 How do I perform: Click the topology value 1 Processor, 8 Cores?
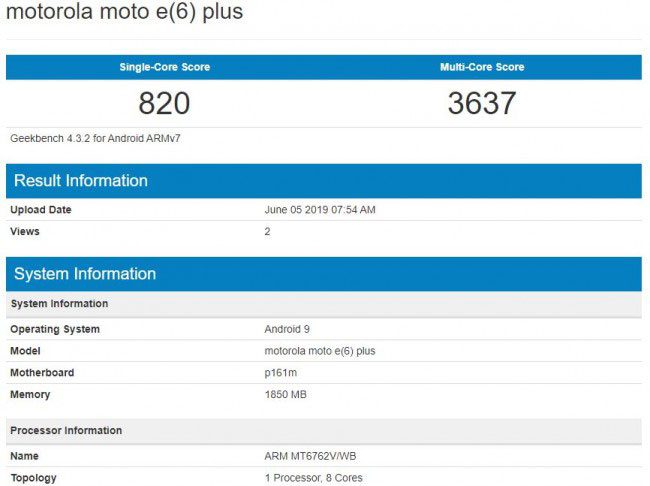[x=313, y=478]
